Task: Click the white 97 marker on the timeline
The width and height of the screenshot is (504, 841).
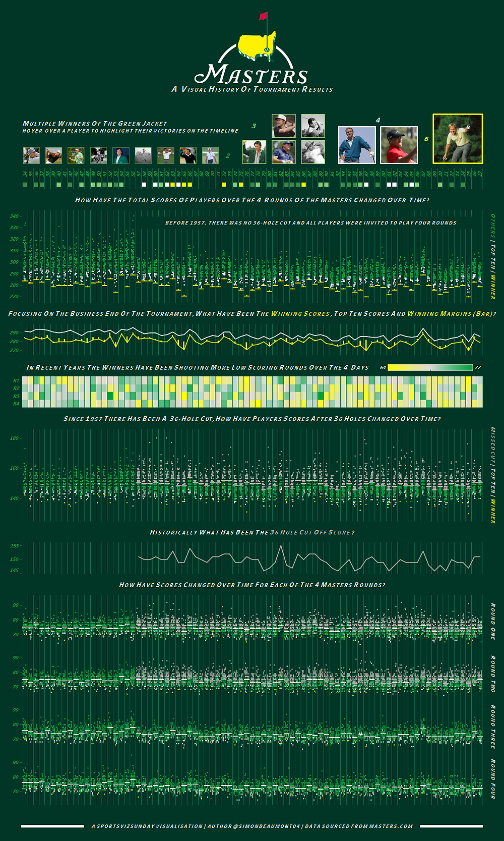Action: tap(366, 185)
